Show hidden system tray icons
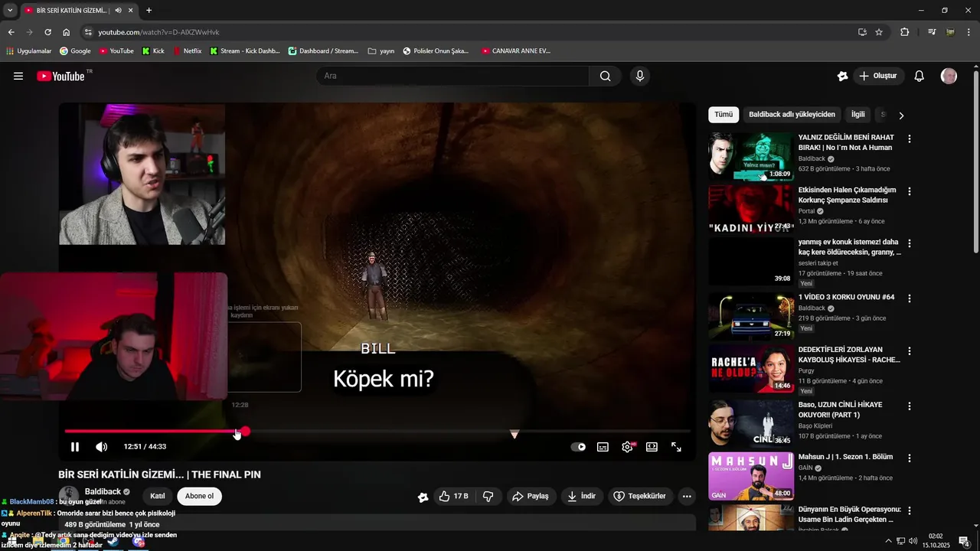 click(888, 541)
